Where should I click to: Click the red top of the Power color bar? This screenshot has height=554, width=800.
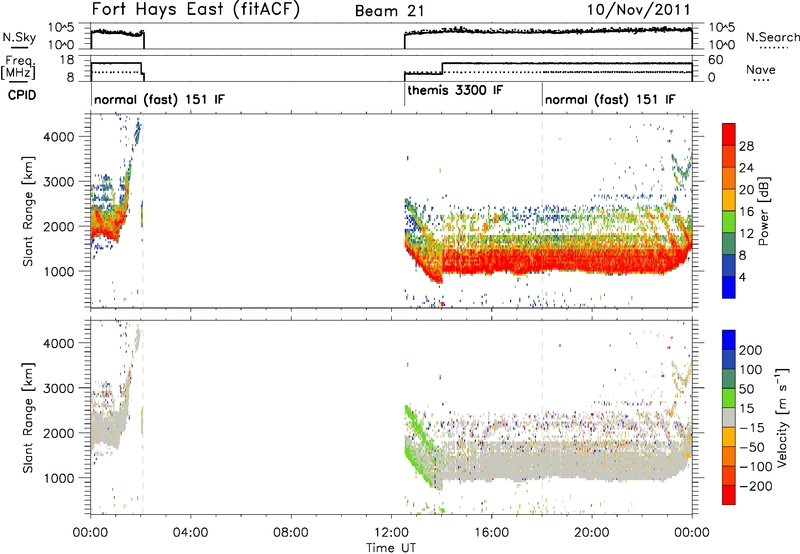[729, 135]
